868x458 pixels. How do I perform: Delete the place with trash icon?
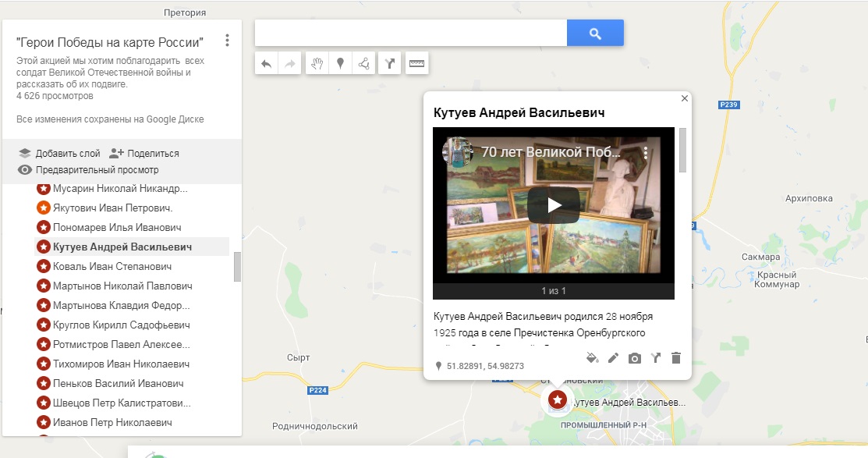[x=676, y=358]
